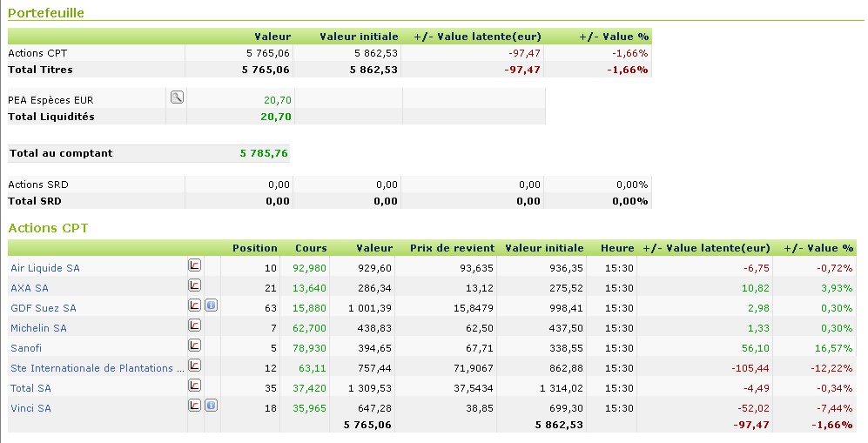Open the Vinci SA stock link
The height and width of the screenshot is (443, 868).
tap(30, 408)
